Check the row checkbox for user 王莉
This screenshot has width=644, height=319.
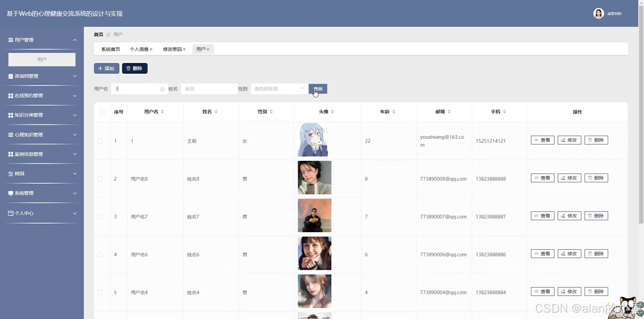(100, 141)
